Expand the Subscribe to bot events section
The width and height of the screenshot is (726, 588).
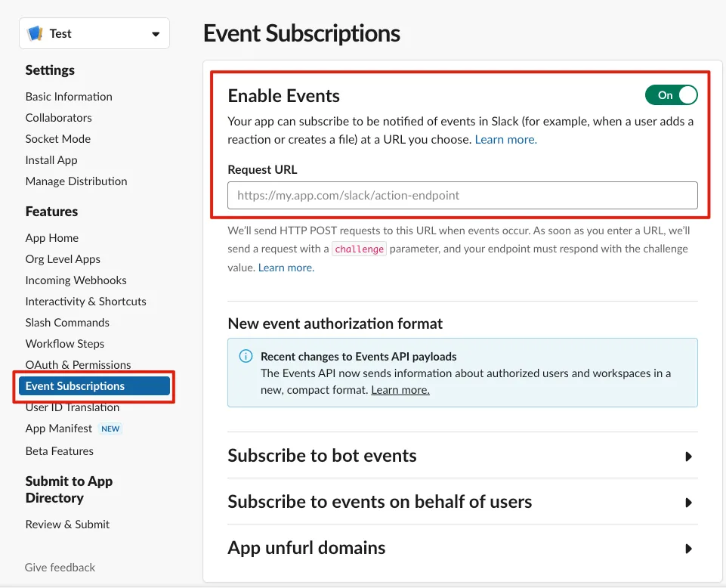pos(688,456)
